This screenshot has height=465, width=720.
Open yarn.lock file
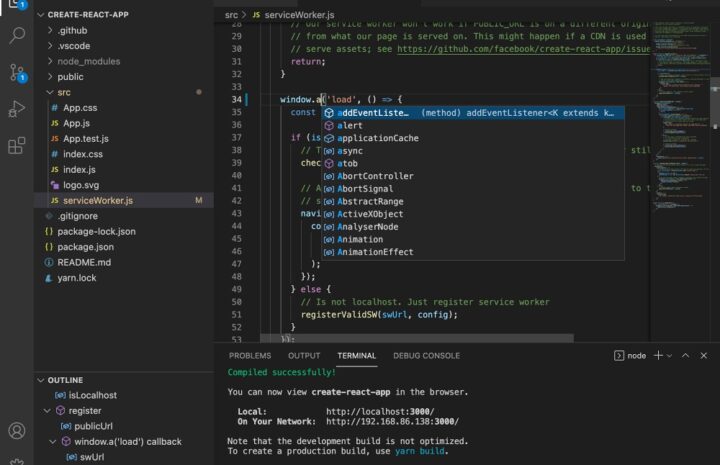point(124,278)
